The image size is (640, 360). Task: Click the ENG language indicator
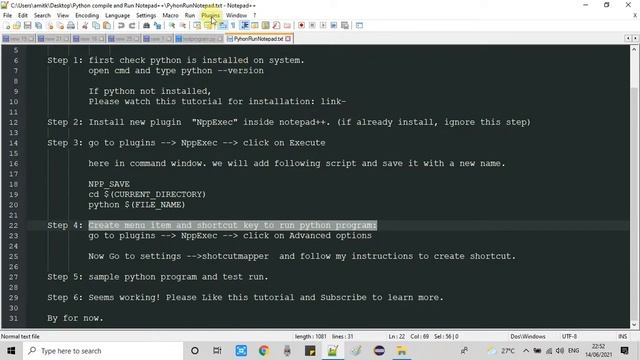point(573,351)
